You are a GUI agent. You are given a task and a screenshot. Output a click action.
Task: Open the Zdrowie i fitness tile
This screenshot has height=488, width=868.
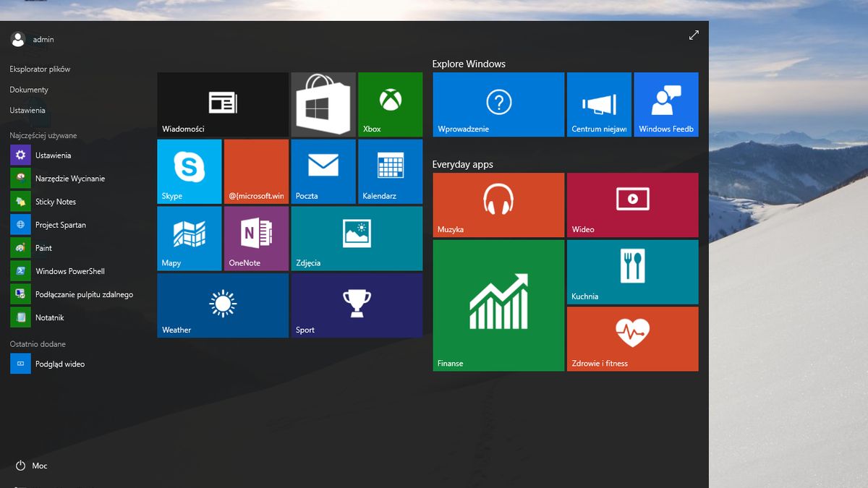coord(633,339)
